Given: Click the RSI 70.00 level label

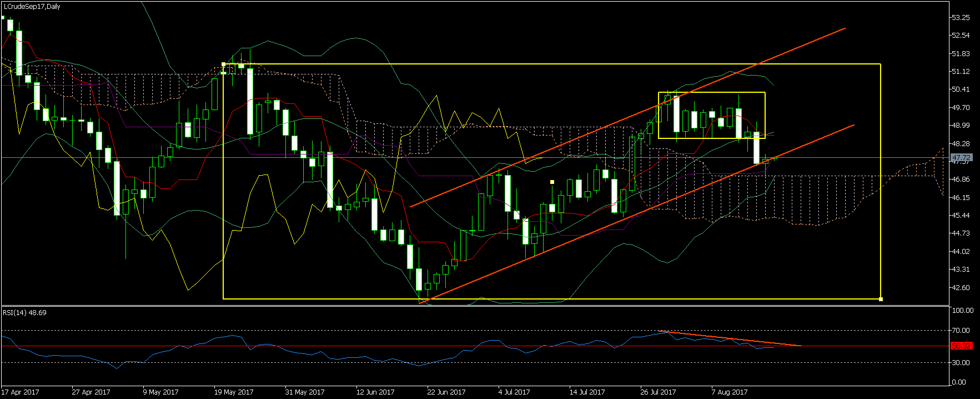Looking at the screenshot, I should point(961,331).
